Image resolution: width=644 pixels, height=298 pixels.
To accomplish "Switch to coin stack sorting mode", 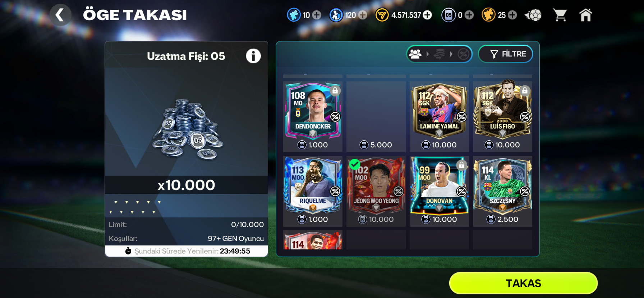I will (439, 54).
